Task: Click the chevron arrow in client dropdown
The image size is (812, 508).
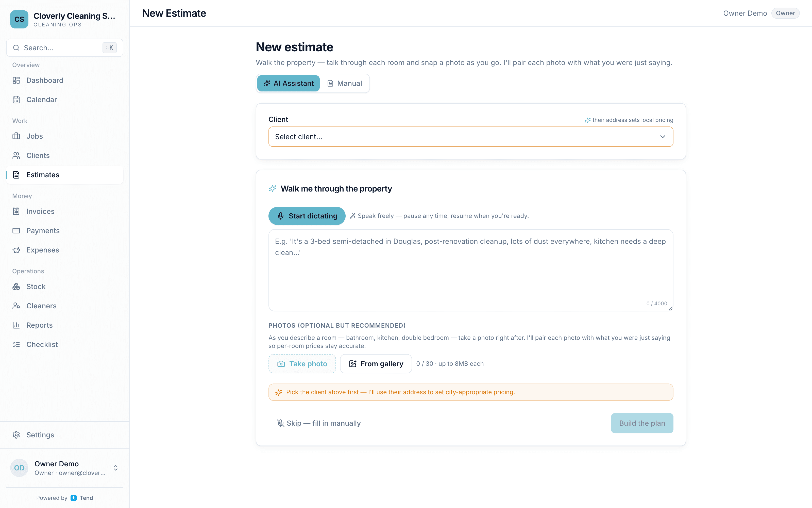Action: [x=663, y=137]
